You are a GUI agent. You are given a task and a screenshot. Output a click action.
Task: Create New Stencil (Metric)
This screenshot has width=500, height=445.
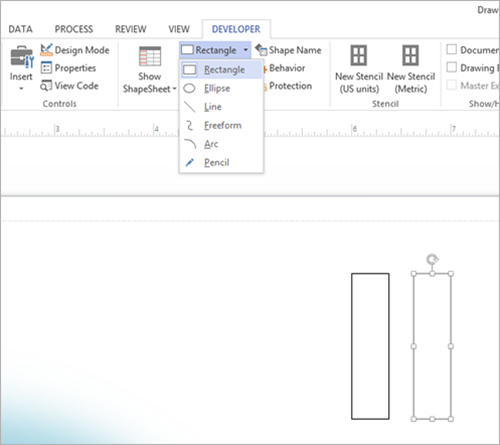(411, 69)
